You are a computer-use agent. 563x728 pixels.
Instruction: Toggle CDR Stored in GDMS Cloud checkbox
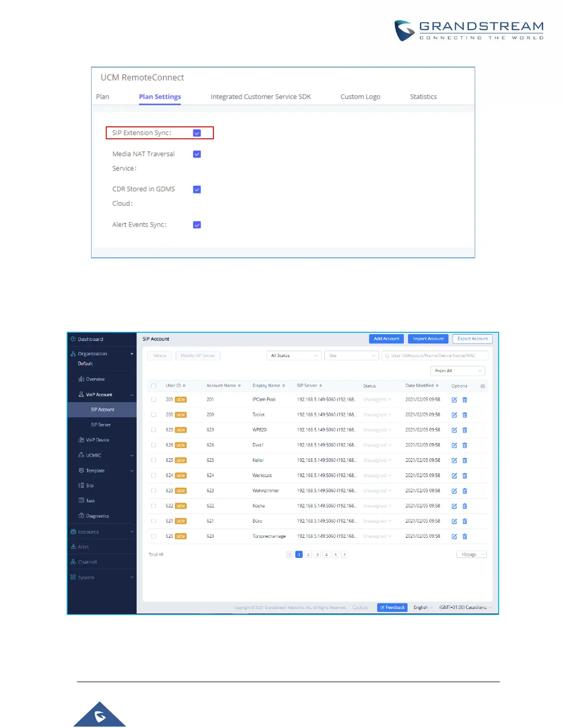coord(197,189)
